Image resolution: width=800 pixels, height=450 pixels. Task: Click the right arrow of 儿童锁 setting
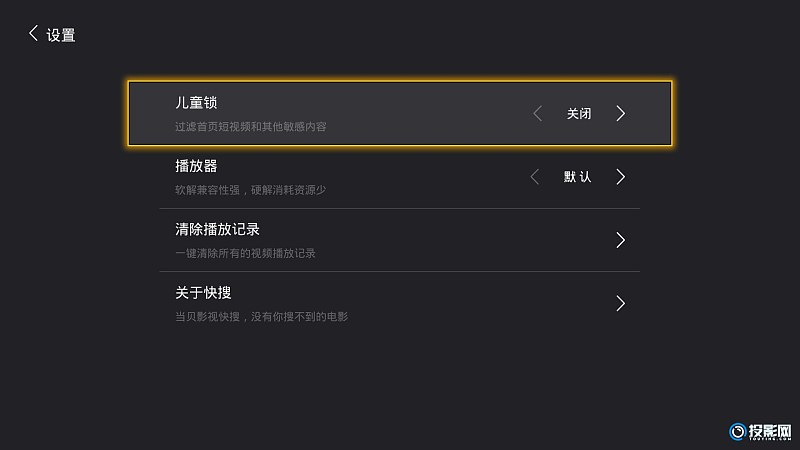click(620, 113)
